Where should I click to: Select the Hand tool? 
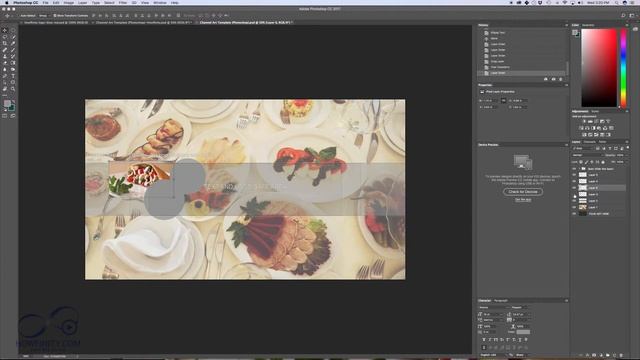click(x=4, y=89)
